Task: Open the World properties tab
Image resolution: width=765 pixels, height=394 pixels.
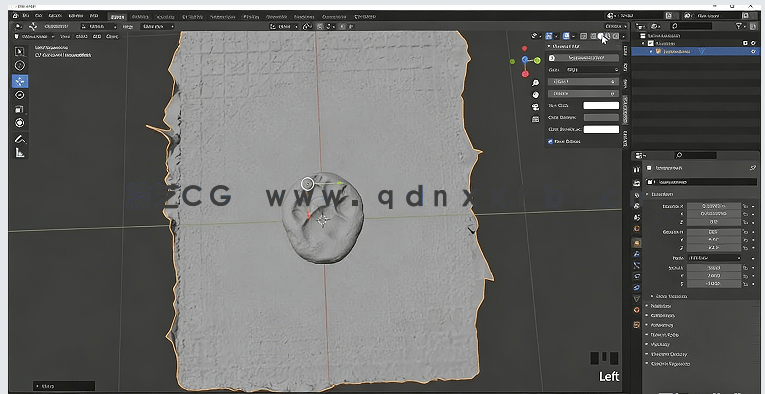Action: [x=636, y=228]
